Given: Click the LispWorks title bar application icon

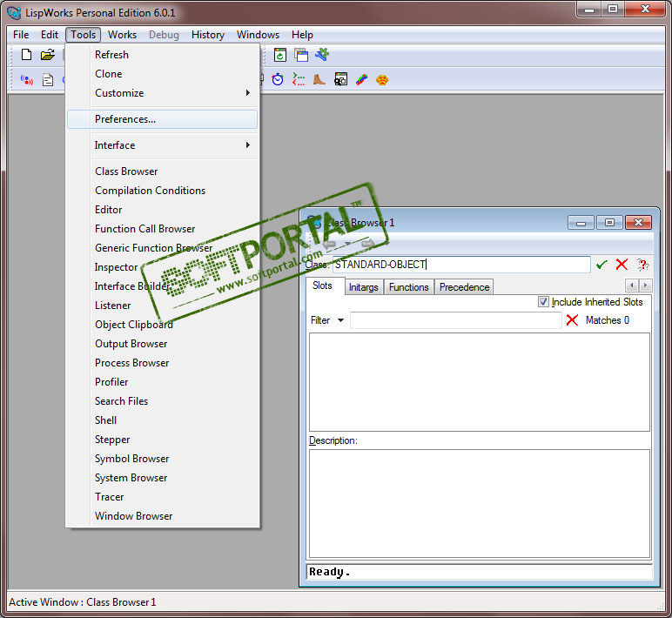Looking at the screenshot, I should 14,12.
